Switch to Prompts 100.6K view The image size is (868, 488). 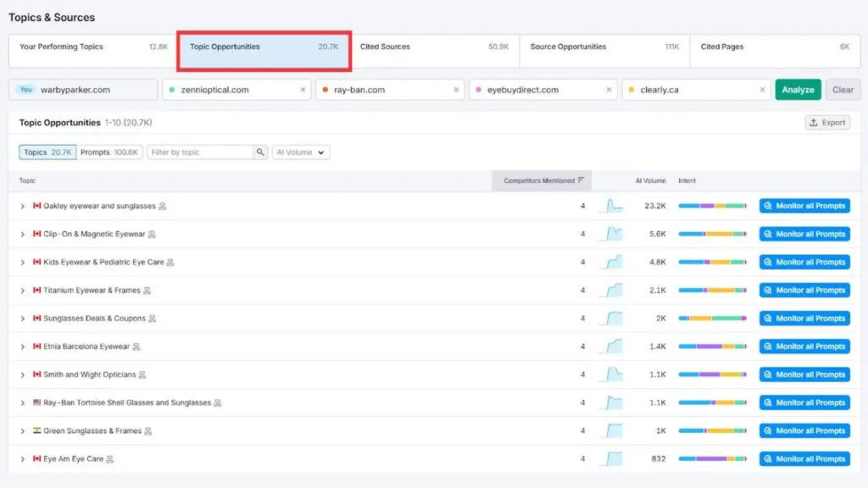click(x=109, y=152)
